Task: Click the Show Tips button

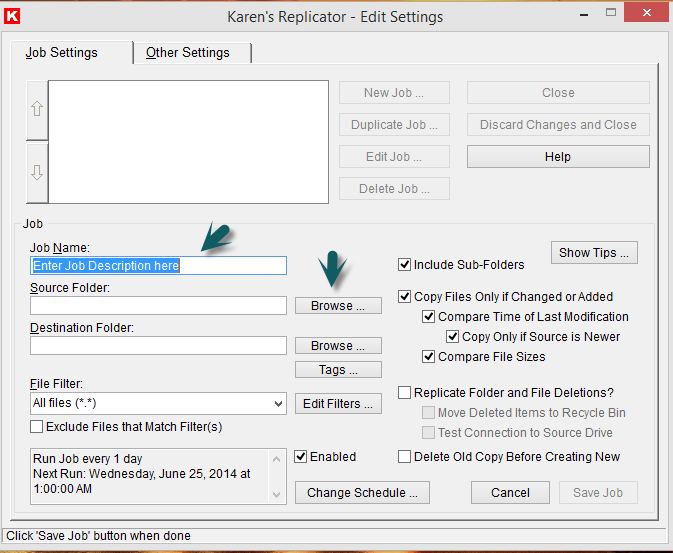Action: [594, 252]
